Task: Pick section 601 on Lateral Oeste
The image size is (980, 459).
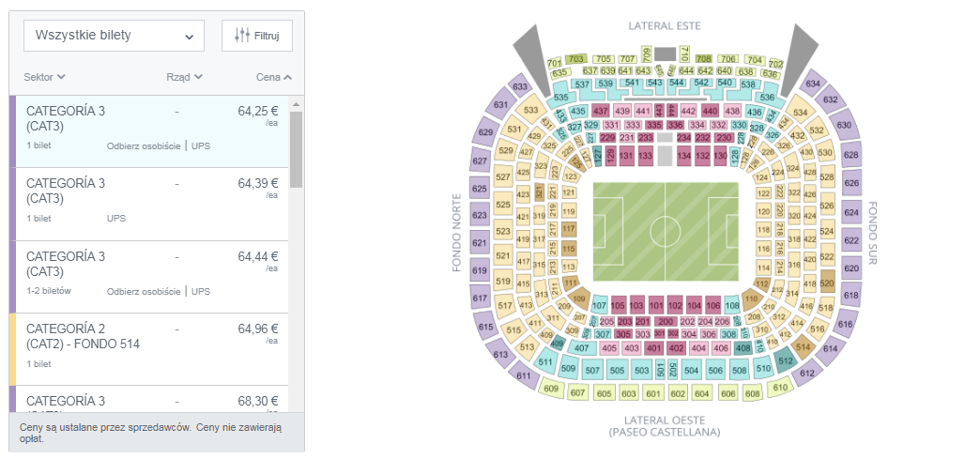Action: tap(653, 394)
